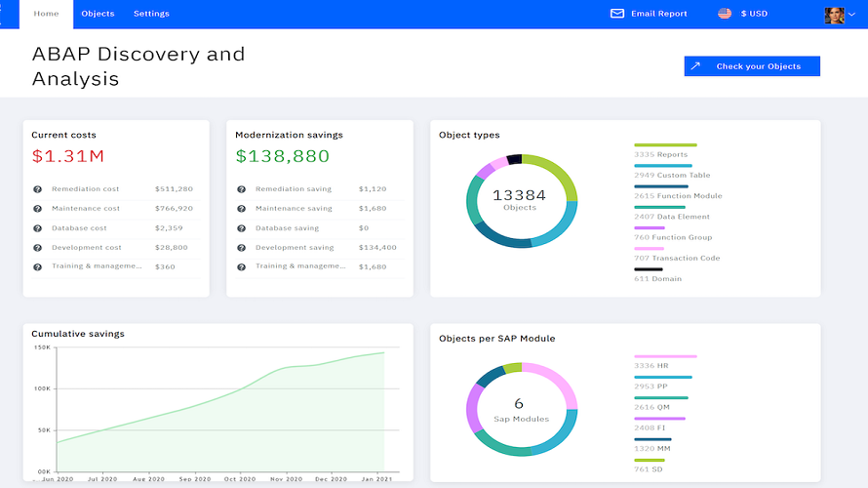
Task: Click help icon beside Maintenance cost
Action: [38, 209]
